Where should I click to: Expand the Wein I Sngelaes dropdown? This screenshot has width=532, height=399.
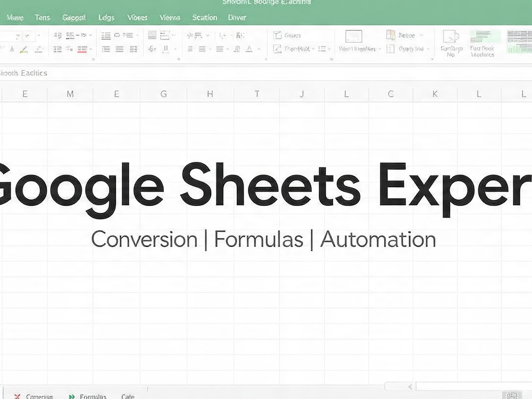pos(379,49)
